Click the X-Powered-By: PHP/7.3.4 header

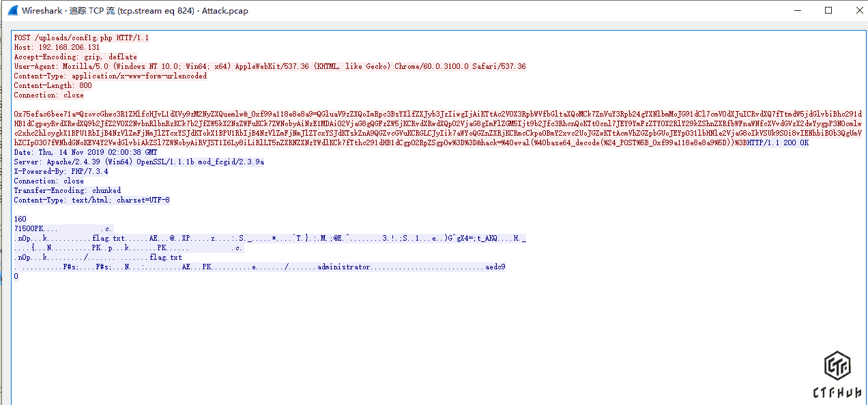coord(61,172)
